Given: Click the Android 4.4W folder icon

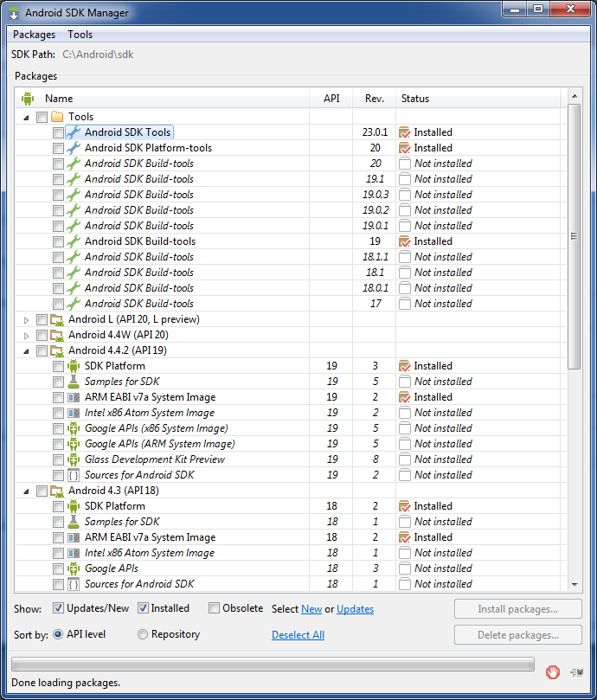Looking at the screenshot, I should point(57,335).
